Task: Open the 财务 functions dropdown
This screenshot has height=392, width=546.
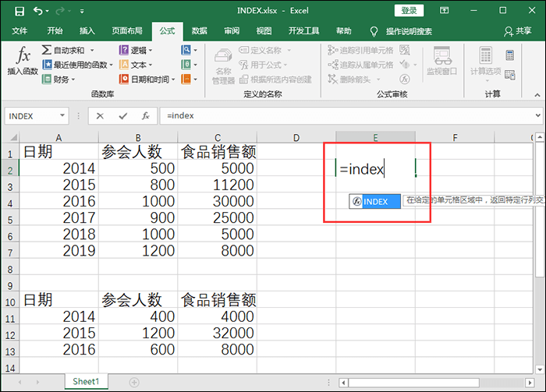Action: tap(58, 79)
